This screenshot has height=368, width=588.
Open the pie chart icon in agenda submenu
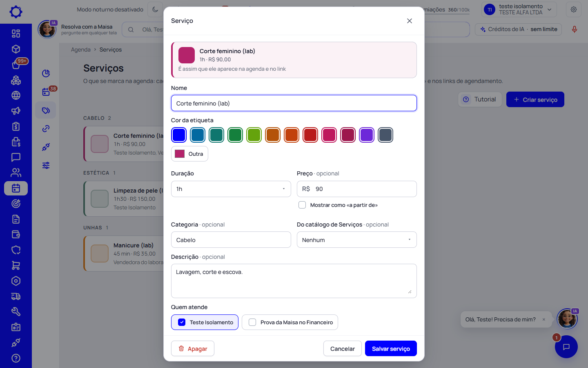[x=46, y=73]
